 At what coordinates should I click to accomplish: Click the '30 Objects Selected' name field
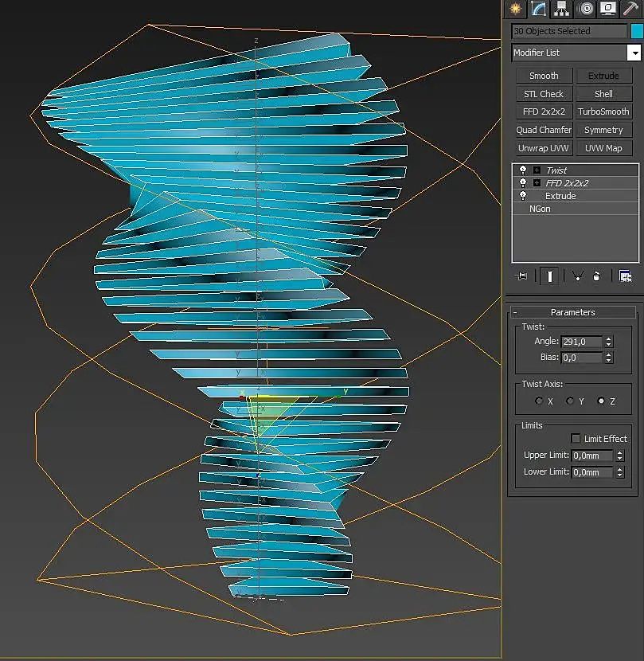(x=569, y=31)
